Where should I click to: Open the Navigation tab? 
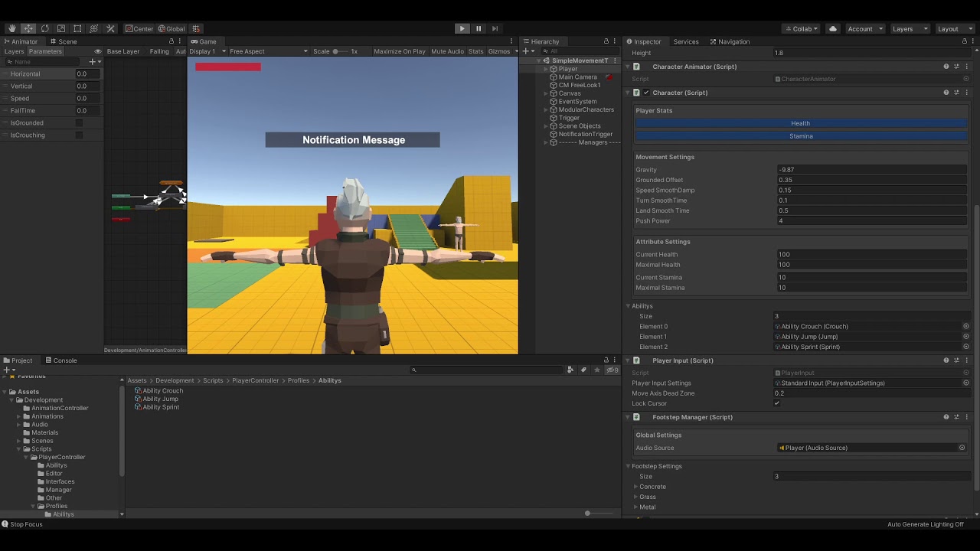point(730,41)
